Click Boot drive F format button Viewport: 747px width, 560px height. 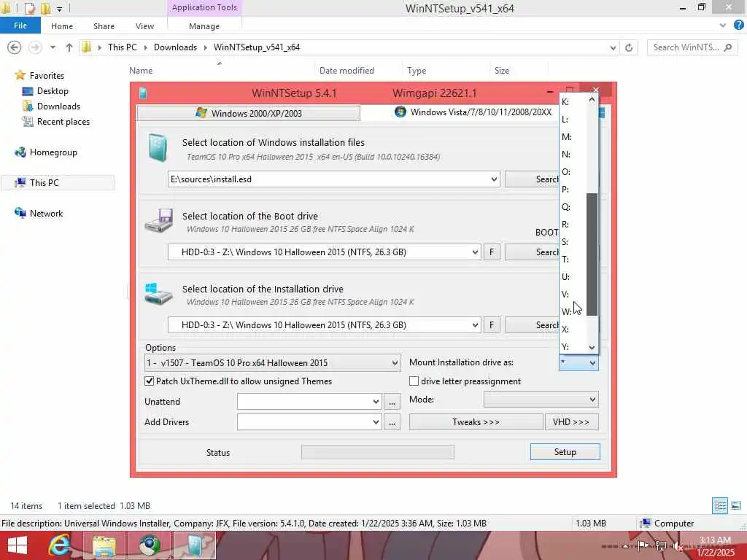point(492,252)
